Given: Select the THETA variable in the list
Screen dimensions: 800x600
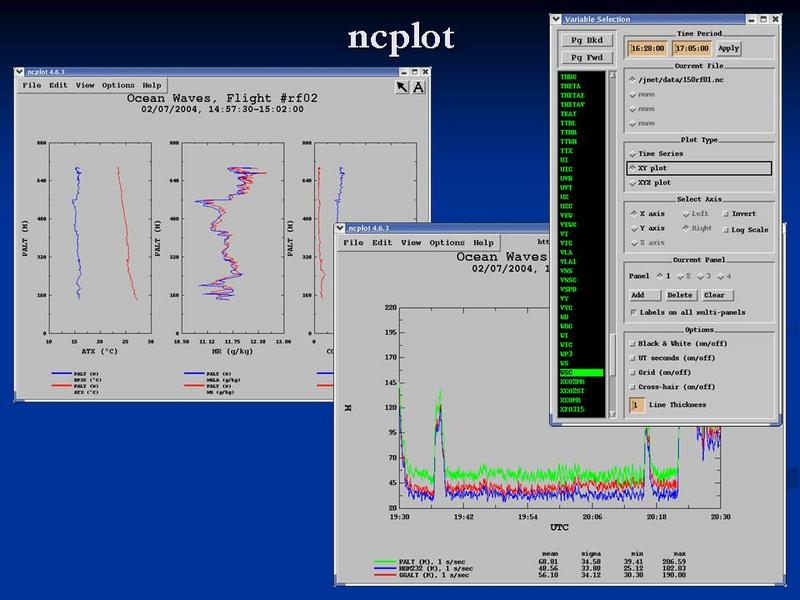Looking at the screenshot, I should click(570, 86).
